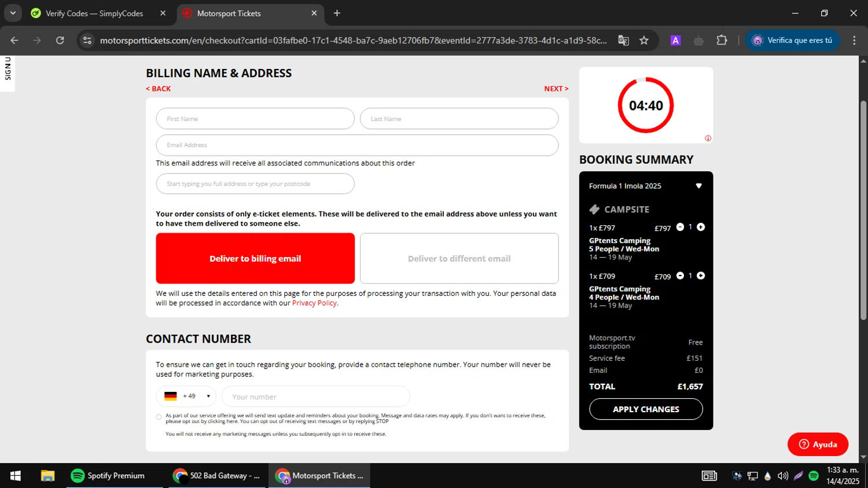This screenshot has width=868, height=488.
Task: Click the page vertical scrollbar thumb
Action: [863, 211]
